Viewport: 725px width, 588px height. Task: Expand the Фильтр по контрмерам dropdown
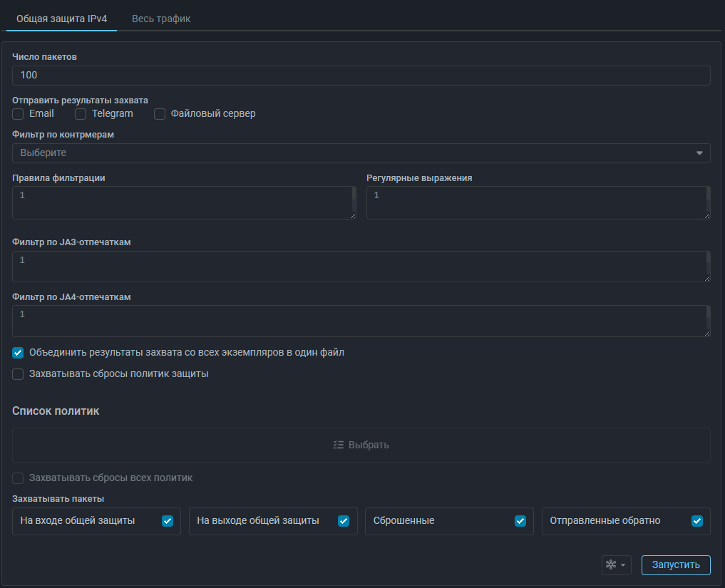coord(361,153)
